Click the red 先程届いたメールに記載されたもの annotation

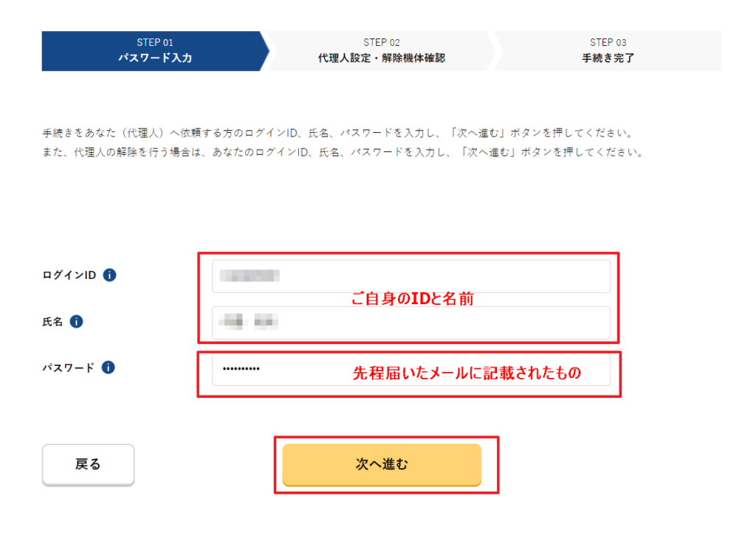467,373
